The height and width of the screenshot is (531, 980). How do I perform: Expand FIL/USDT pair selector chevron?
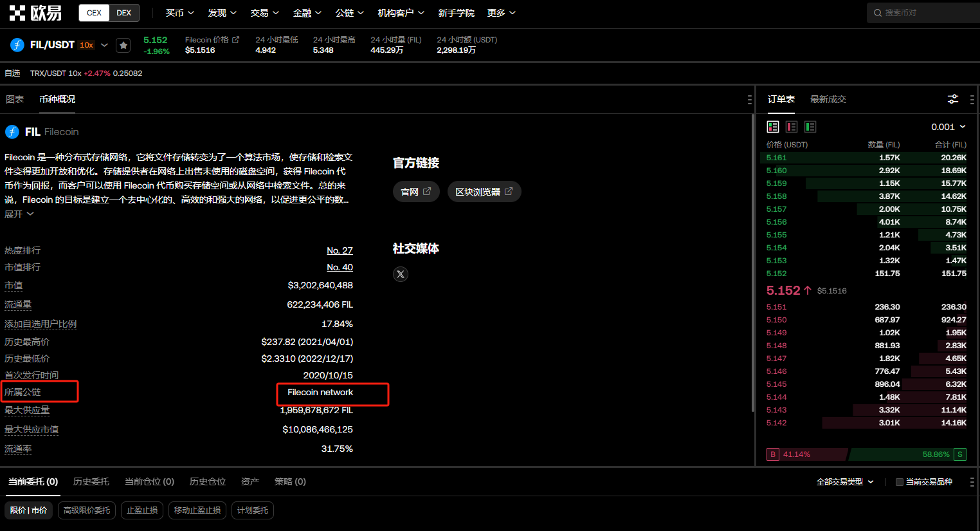tap(104, 45)
